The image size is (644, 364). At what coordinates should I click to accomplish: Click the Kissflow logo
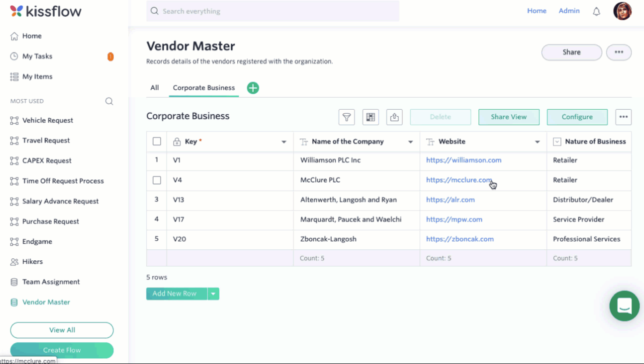coord(46,11)
